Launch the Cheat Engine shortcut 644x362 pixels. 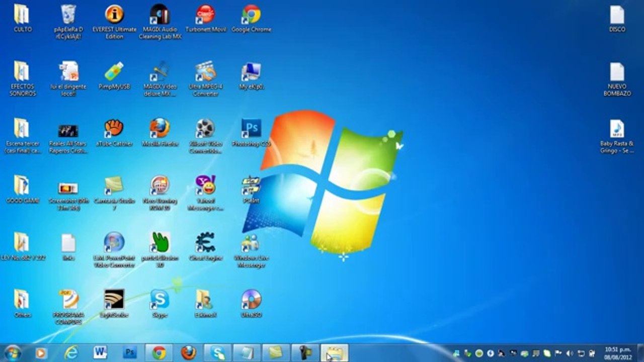(x=205, y=246)
